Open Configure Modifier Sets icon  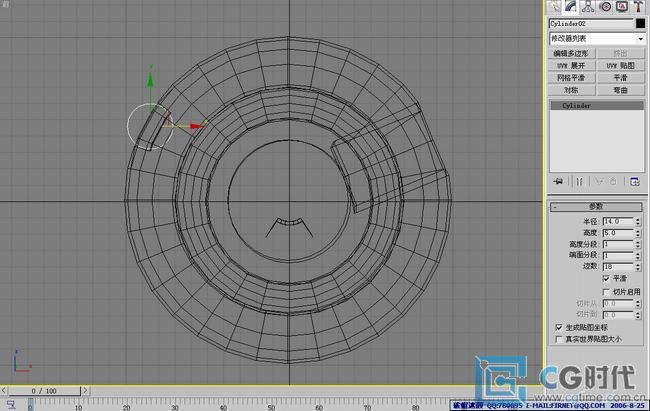(635, 181)
